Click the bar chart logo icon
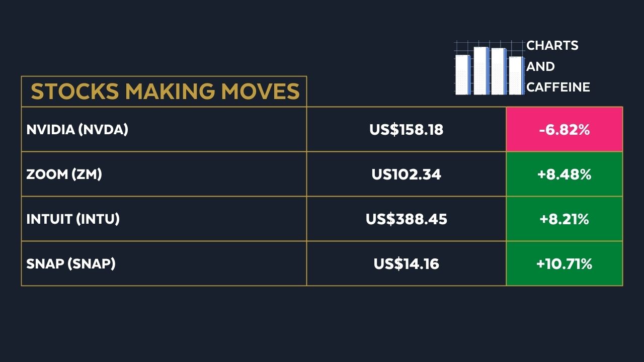Viewport: 644px width, 362px height. click(x=489, y=69)
